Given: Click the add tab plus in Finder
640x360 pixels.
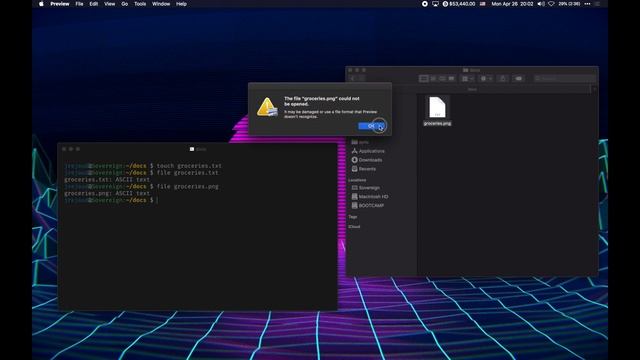Looking at the screenshot, I should pyautogui.click(x=595, y=89).
